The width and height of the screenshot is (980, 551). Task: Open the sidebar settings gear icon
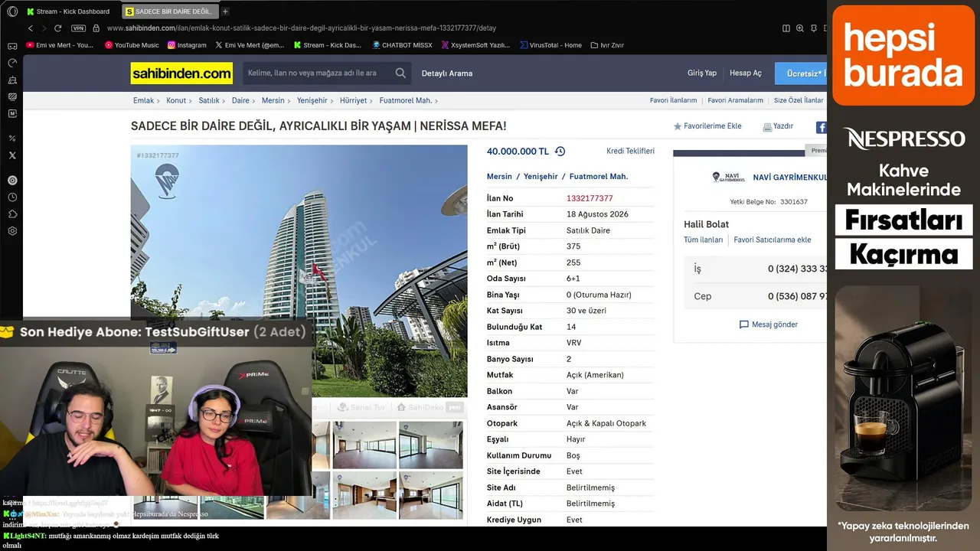click(x=12, y=231)
